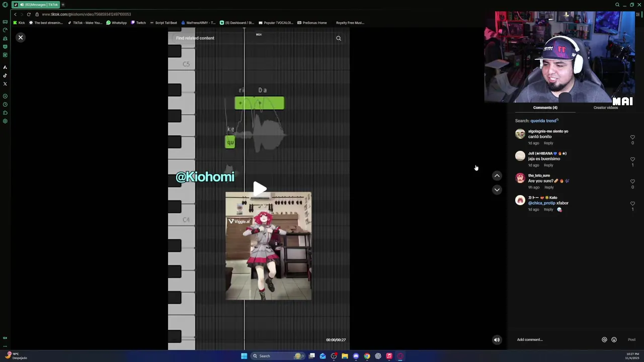Viewport: 644px width, 362px height.
Task: Open the Kick bookmark
Action: (x=19, y=23)
